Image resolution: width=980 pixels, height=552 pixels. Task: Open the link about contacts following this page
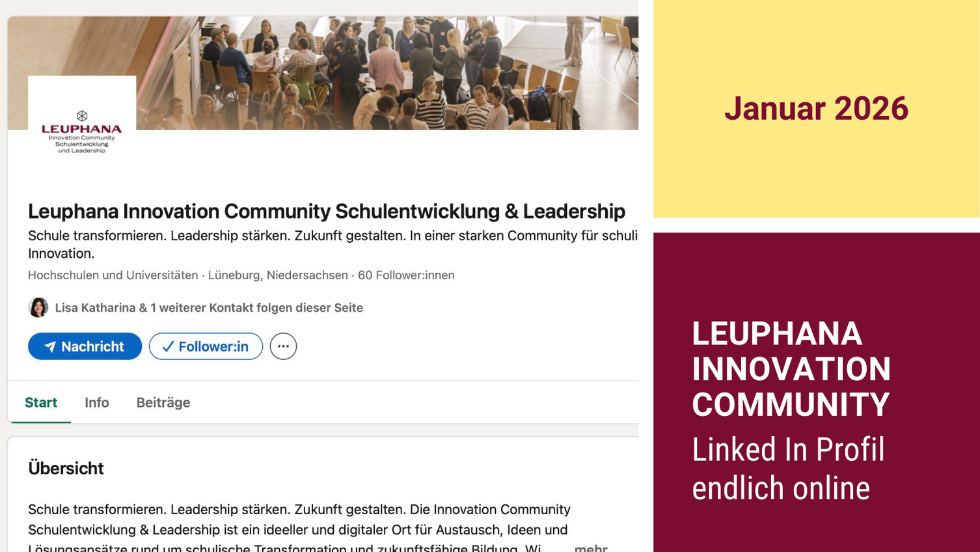(208, 308)
